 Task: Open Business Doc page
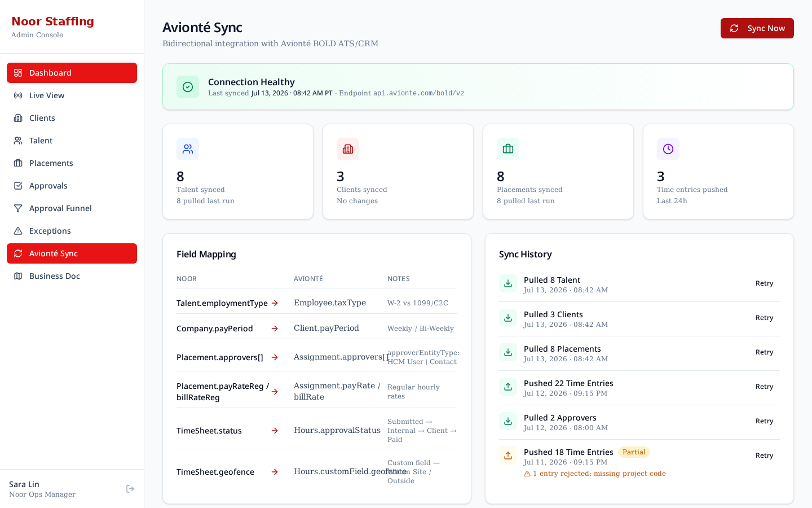[72, 276]
